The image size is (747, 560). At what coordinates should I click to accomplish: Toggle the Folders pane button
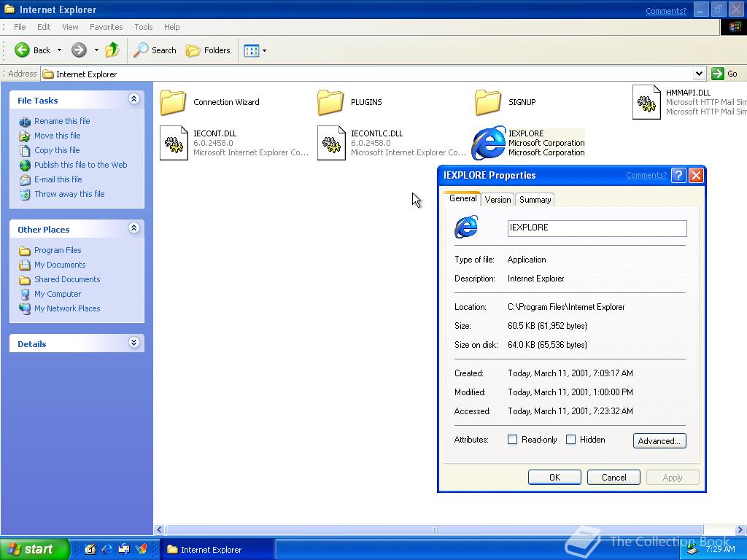tap(208, 50)
